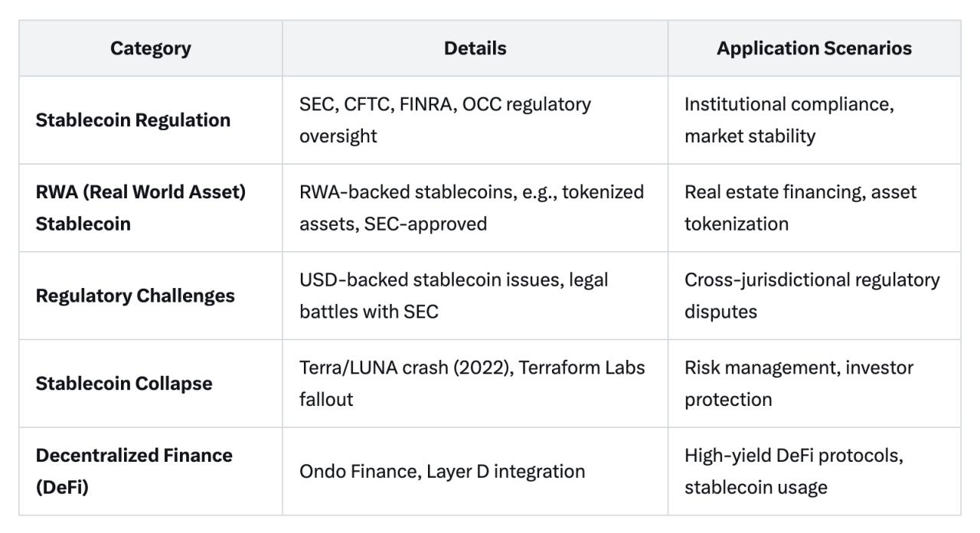Click the Decentralized Finance (DeFi) row label
This screenshot has width=980, height=533.
click(x=134, y=471)
